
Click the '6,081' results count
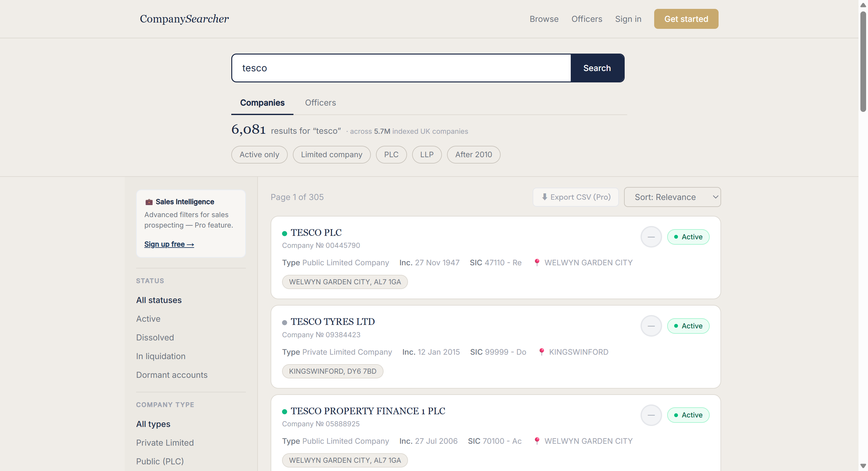pos(248,130)
